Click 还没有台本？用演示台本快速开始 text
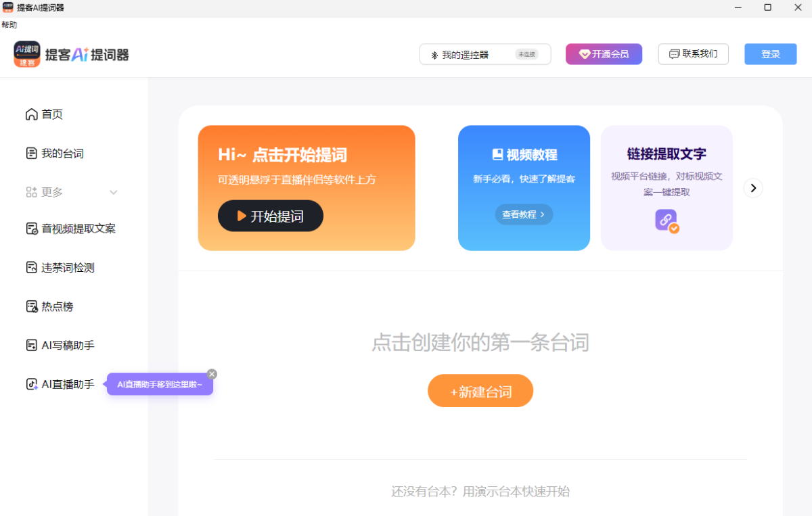The width and height of the screenshot is (812, 516). [x=480, y=492]
